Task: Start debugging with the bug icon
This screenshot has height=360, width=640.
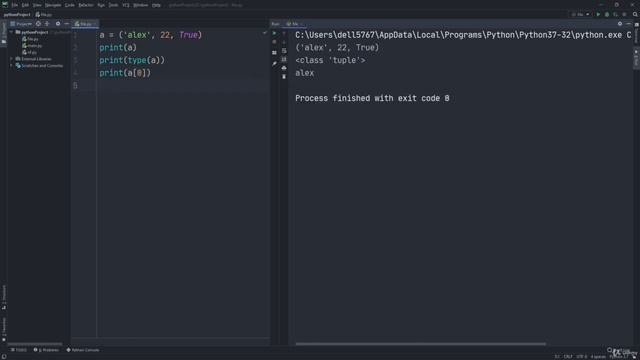Action: (x=607, y=14)
